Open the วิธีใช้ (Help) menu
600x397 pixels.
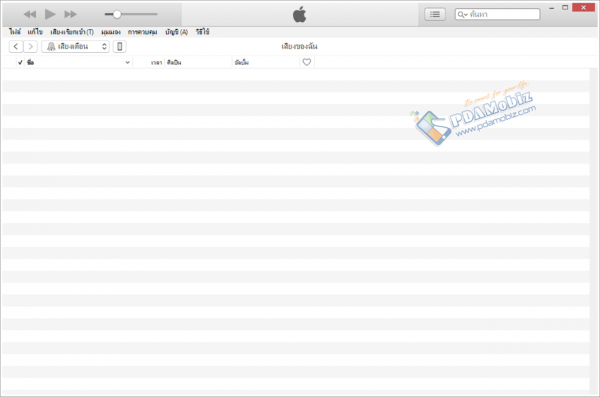[x=203, y=32]
